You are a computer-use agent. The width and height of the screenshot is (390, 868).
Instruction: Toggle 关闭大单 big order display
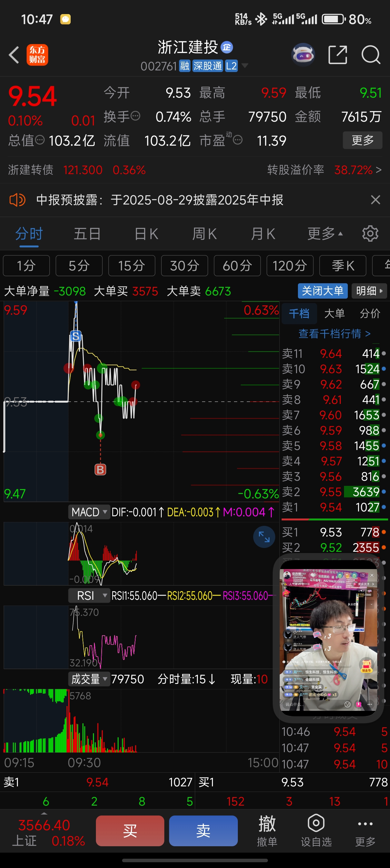[322, 291]
